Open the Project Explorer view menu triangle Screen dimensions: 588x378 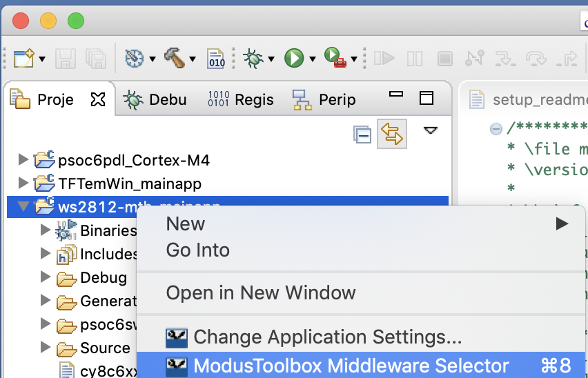point(431,130)
